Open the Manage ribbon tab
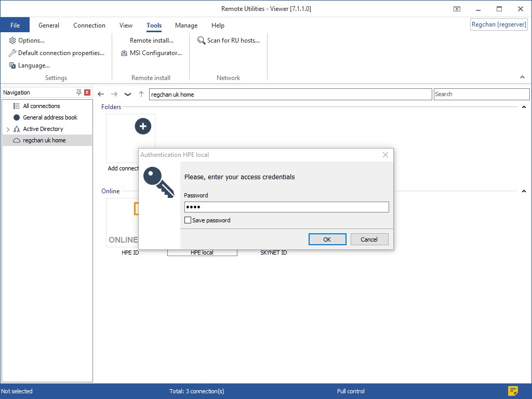The image size is (532, 399). 186,25
